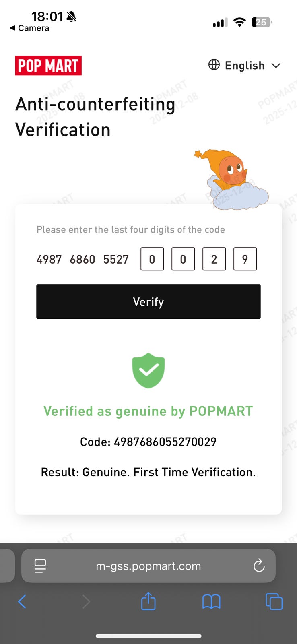Select the second digit box containing 0
The height and width of the screenshot is (644, 297).
click(183, 259)
